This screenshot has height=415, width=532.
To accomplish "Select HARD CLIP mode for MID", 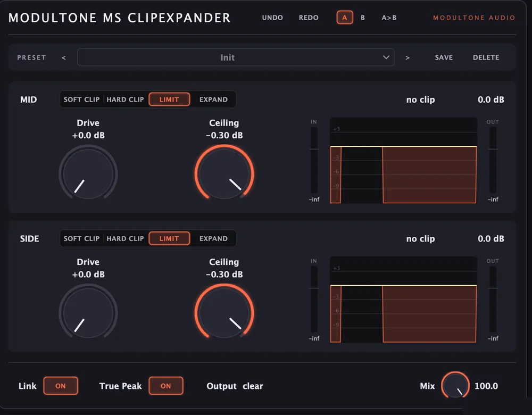I will 125,99.
